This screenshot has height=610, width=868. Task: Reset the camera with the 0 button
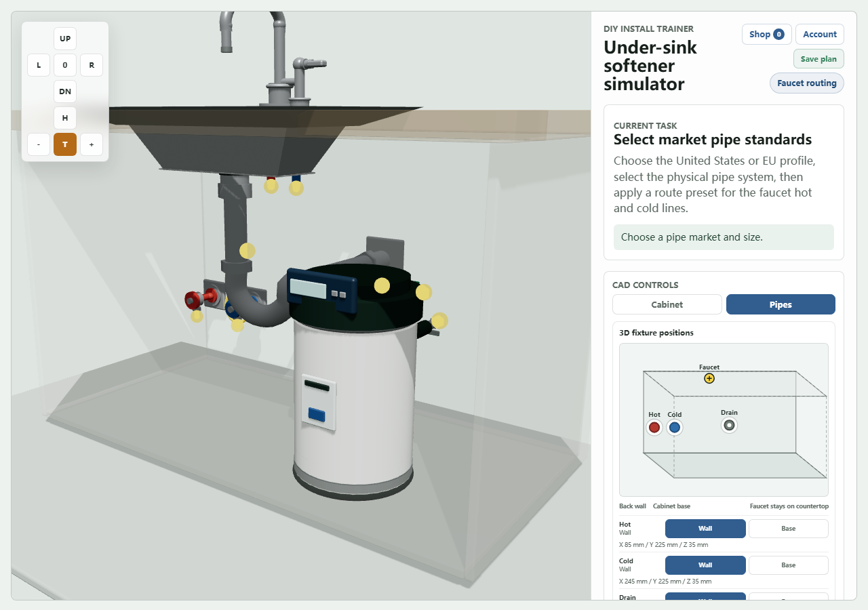[x=65, y=65]
